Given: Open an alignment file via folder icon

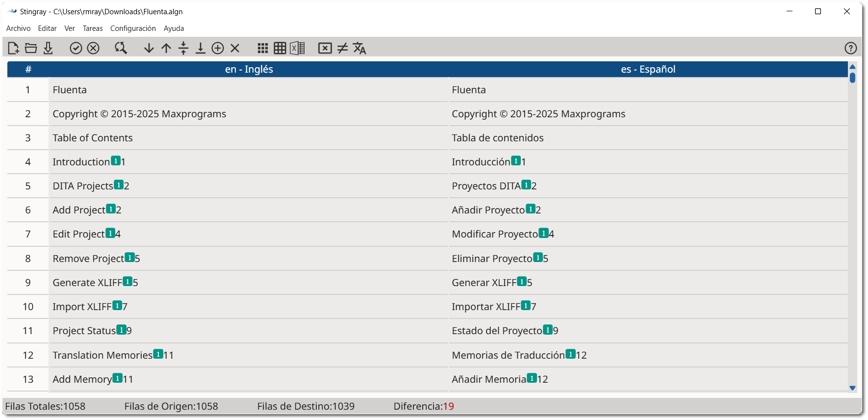Looking at the screenshot, I should [x=31, y=48].
